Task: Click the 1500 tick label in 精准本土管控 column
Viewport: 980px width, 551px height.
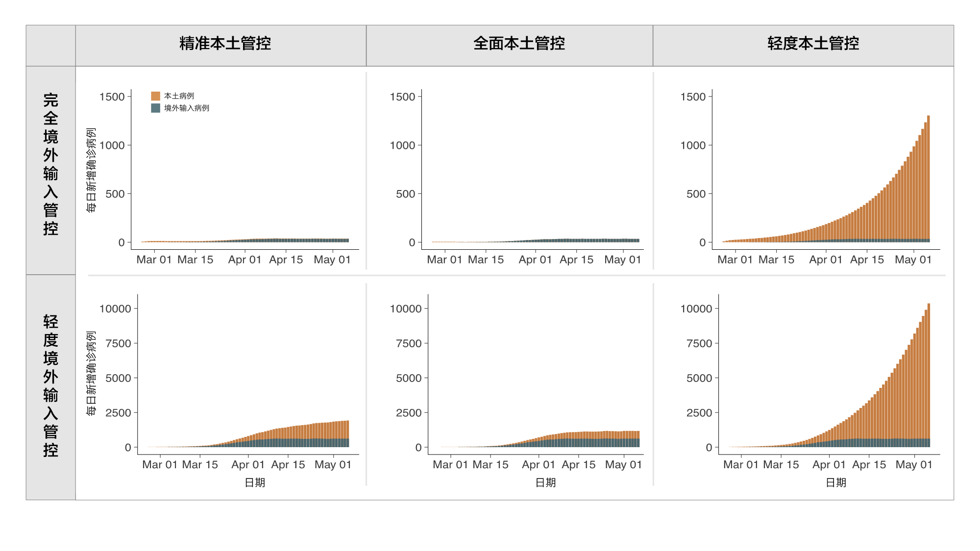Action: [x=112, y=97]
